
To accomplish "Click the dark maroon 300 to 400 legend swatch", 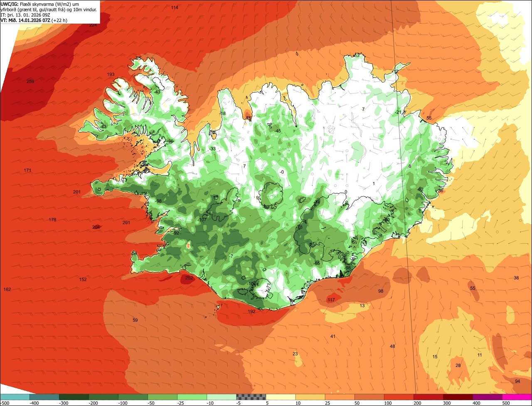I will (458, 397).
